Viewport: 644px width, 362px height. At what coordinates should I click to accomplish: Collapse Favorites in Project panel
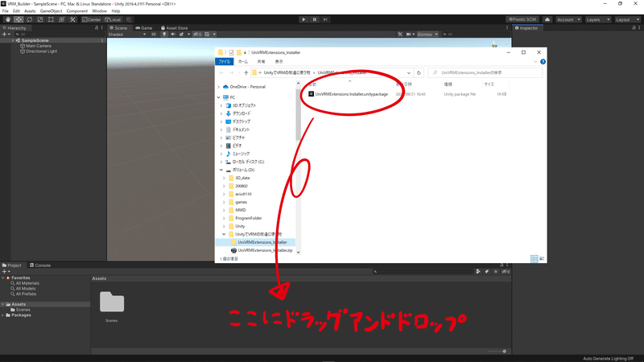coord(3,278)
